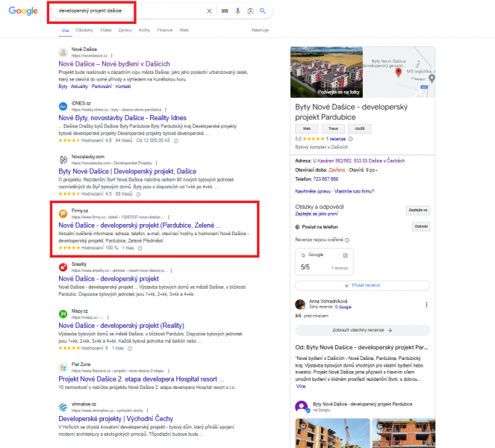Open three-dot menu for Firmy.cz result
Screen dimensions: 495x448
click(x=169, y=217)
